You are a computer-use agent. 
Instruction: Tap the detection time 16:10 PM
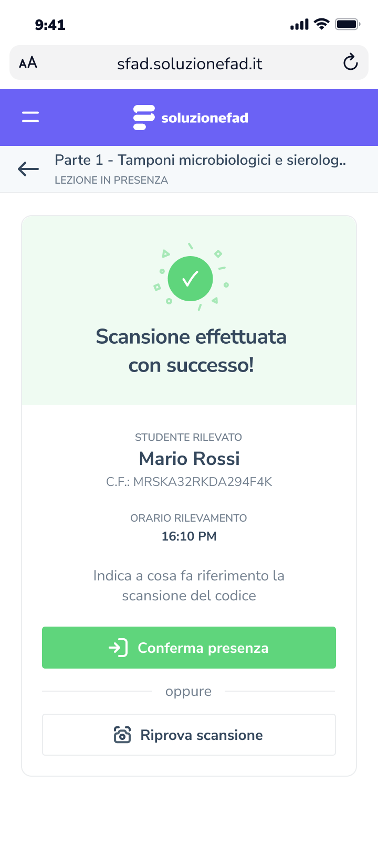[x=189, y=536]
